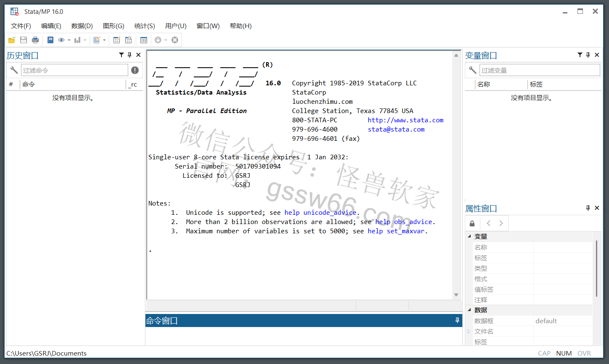Open the 数据(D) menu

click(82, 26)
